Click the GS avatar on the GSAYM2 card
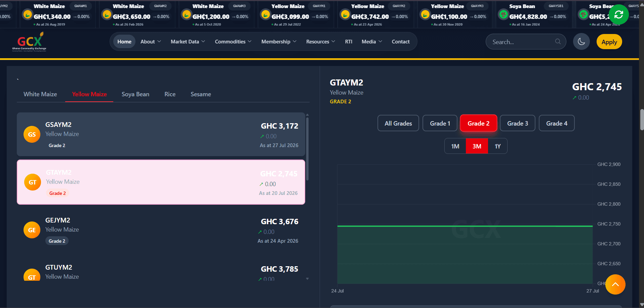 (x=32, y=134)
